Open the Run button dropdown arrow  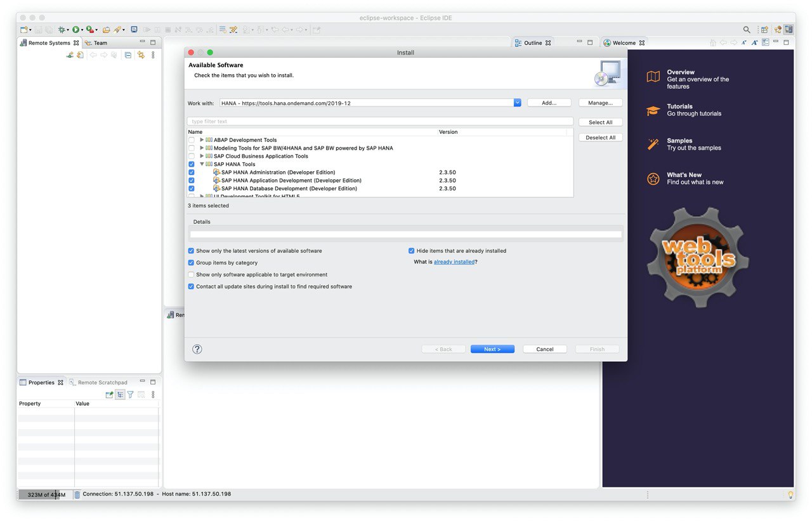(82, 30)
